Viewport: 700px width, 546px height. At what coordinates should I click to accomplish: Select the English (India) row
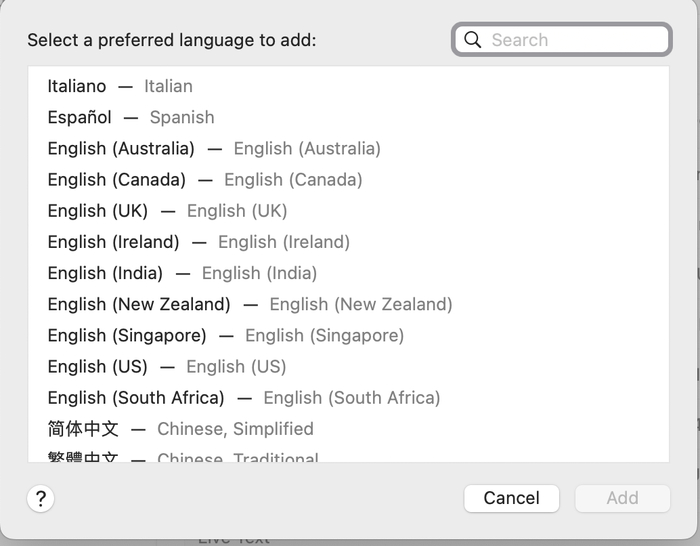pos(105,272)
